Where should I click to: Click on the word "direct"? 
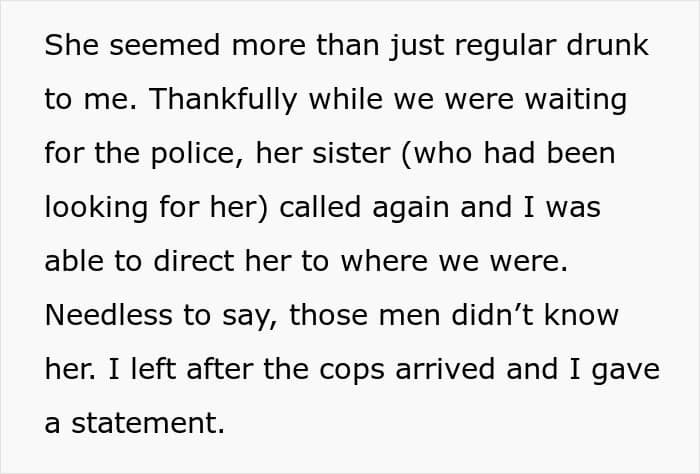pyautogui.click(x=194, y=261)
